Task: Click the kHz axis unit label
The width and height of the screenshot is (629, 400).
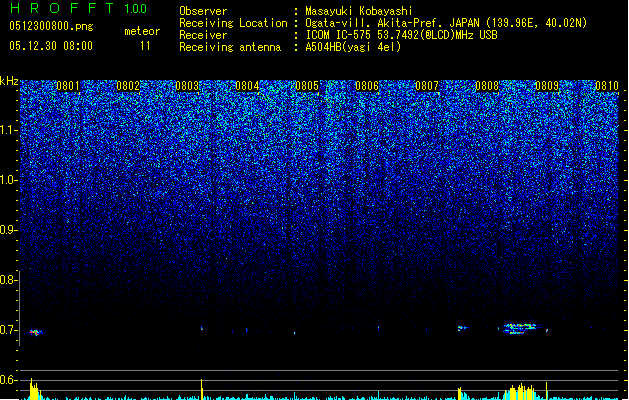Action: pyautogui.click(x=9, y=81)
